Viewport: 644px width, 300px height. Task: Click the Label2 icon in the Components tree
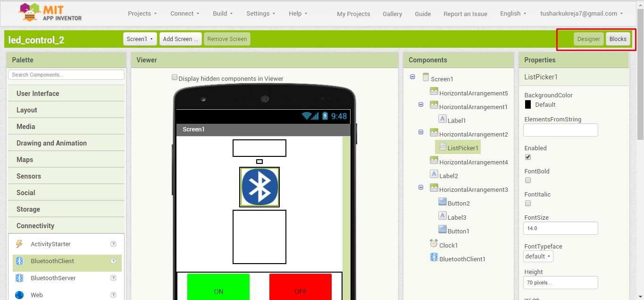[x=434, y=174]
